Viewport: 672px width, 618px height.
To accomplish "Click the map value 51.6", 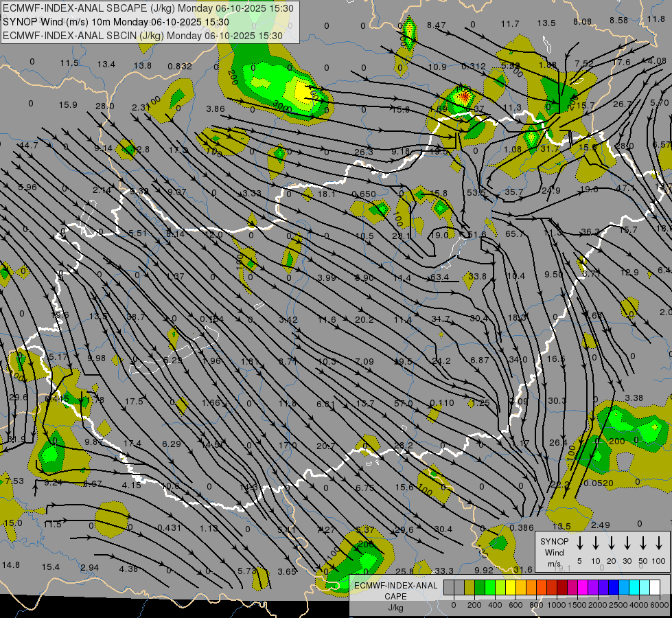I will pyautogui.click(x=476, y=235).
